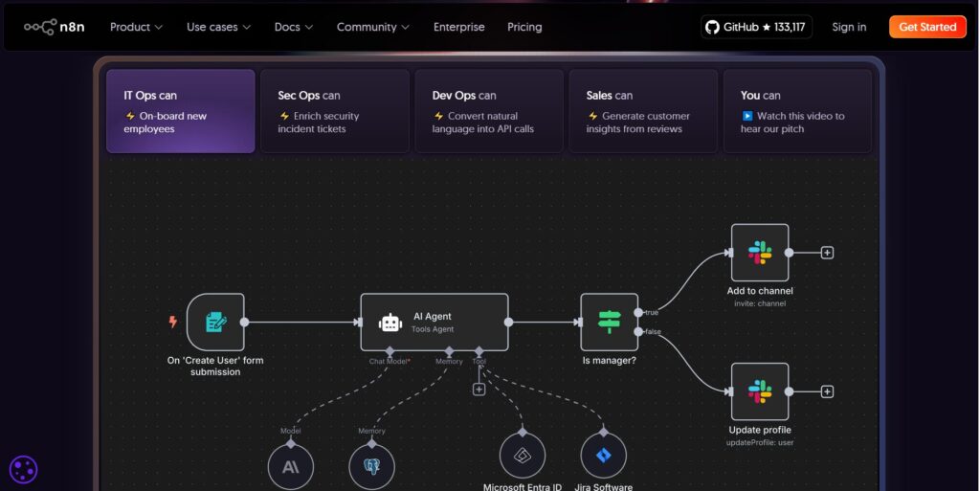Open the GitHub stars link

(756, 27)
